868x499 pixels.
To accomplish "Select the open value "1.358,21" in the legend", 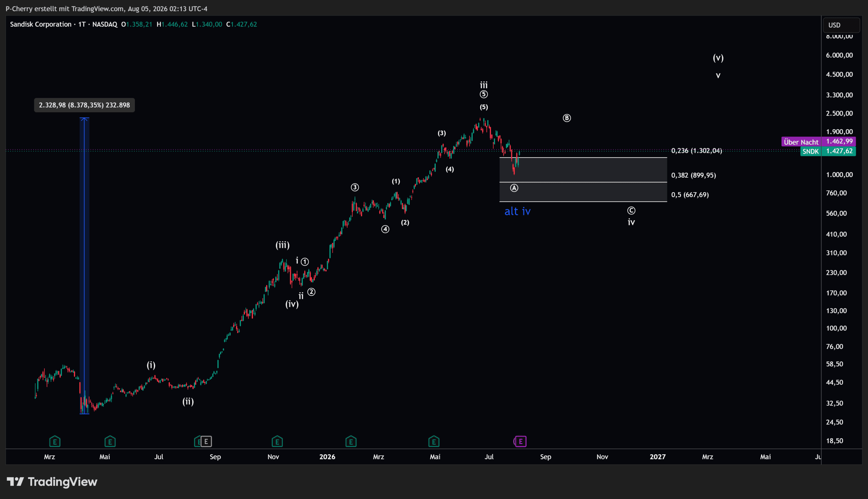I will pos(139,24).
